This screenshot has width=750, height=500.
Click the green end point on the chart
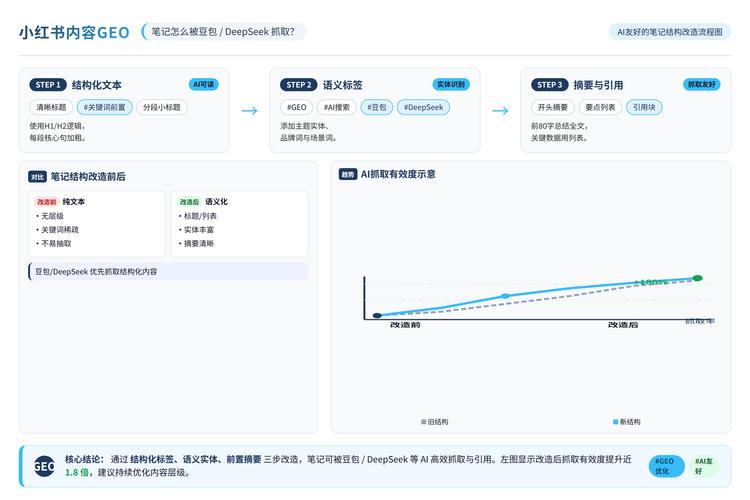point(698,278)
